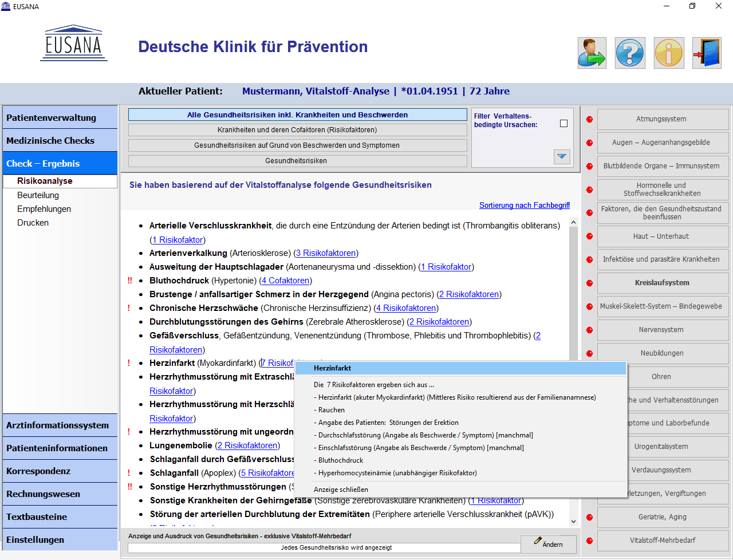Select Drucken in sidebar

click(33, 223)
